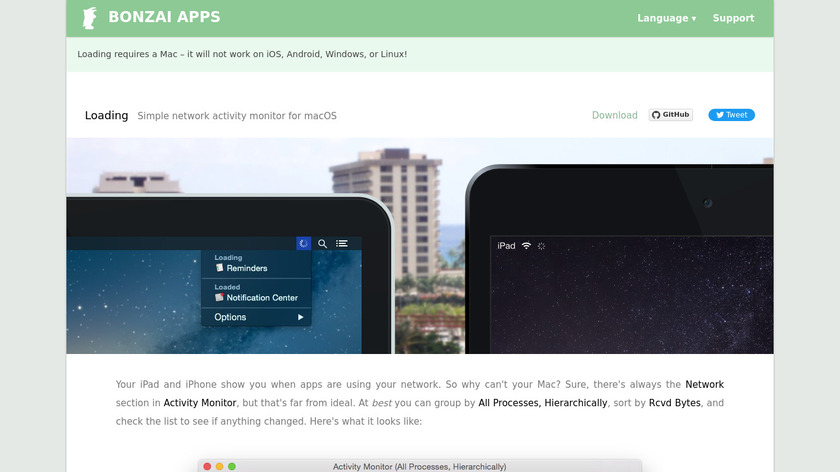Click the iPad network activity spinner
This screenshot has height=472, width=840.
[541, 246]
